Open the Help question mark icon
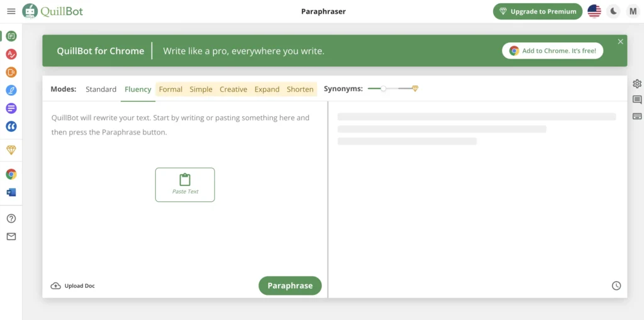The image size is (644, 320). [x=11, y=219]
